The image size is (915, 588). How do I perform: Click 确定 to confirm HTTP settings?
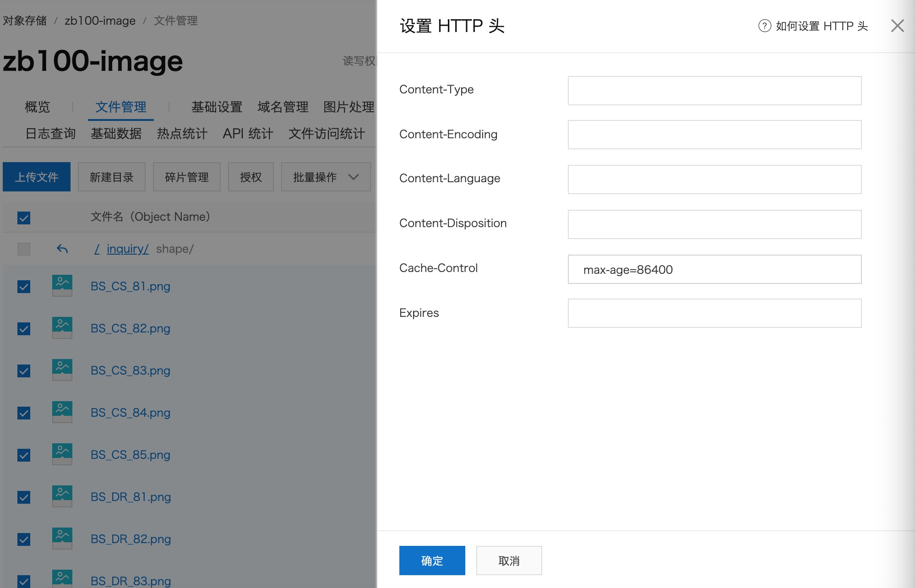point(432,561)
